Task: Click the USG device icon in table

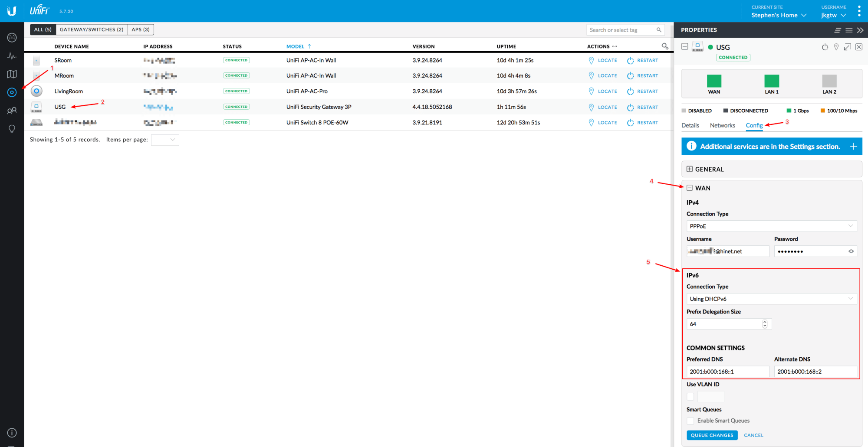Action: 36,107
